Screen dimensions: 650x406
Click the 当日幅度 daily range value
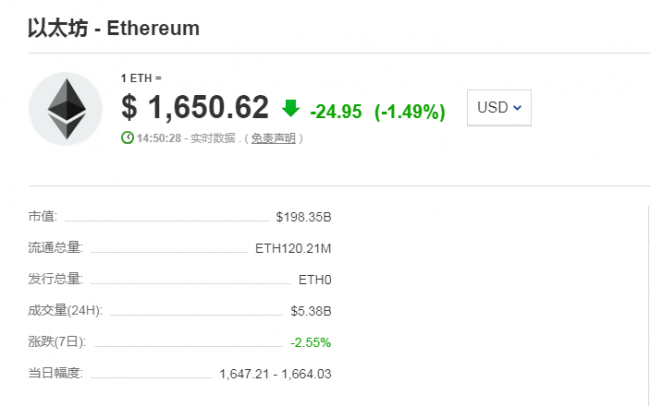(275, 374)
